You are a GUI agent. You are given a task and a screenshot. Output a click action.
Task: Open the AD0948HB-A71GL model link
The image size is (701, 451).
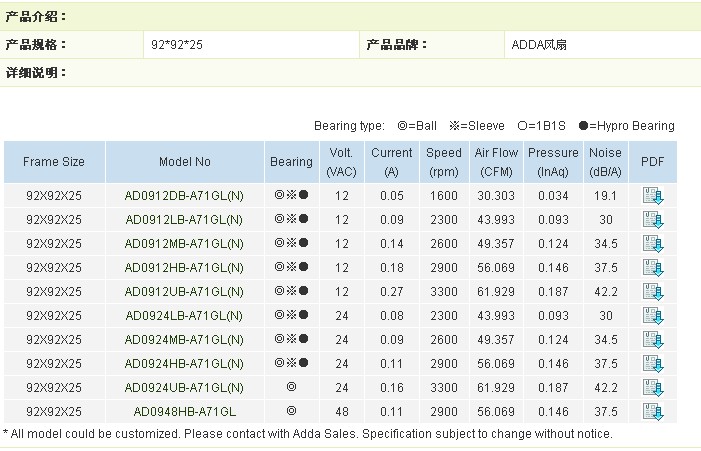(x=184, y=411)
